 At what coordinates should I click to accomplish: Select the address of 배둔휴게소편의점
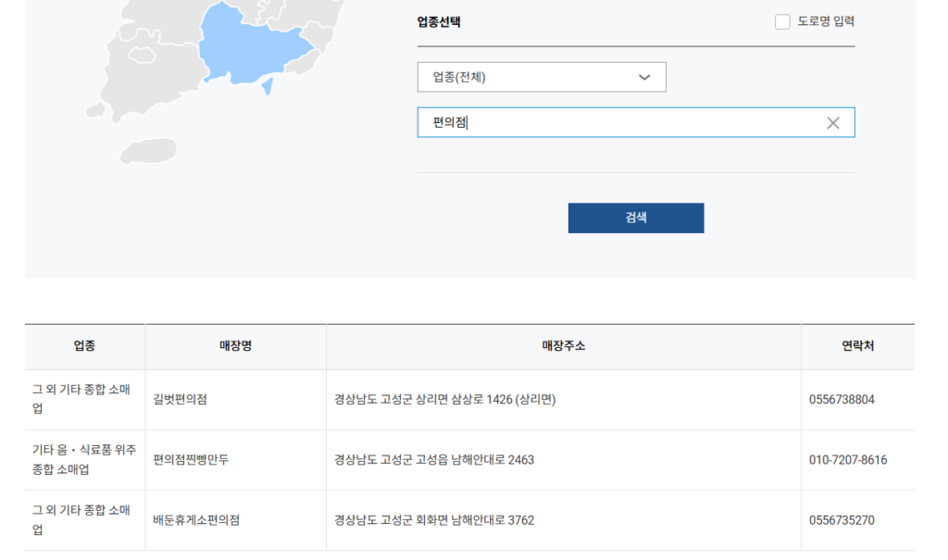[x=432, y=519]
